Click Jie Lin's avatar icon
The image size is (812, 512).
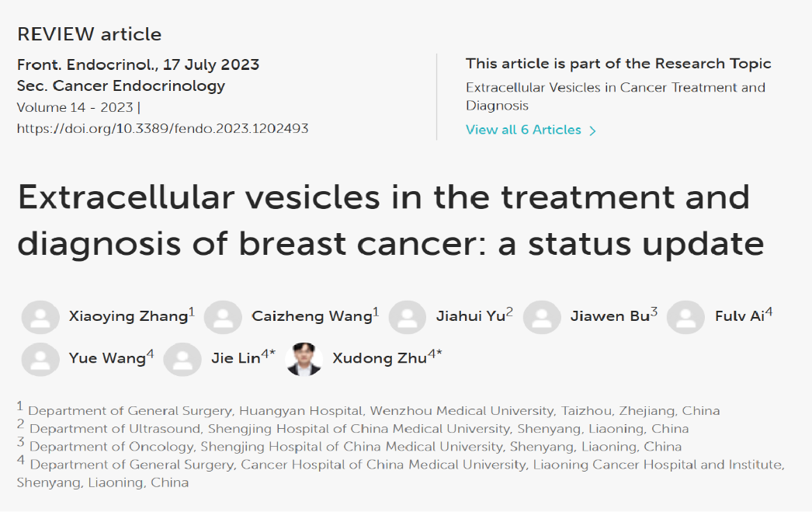pos(182,359)
